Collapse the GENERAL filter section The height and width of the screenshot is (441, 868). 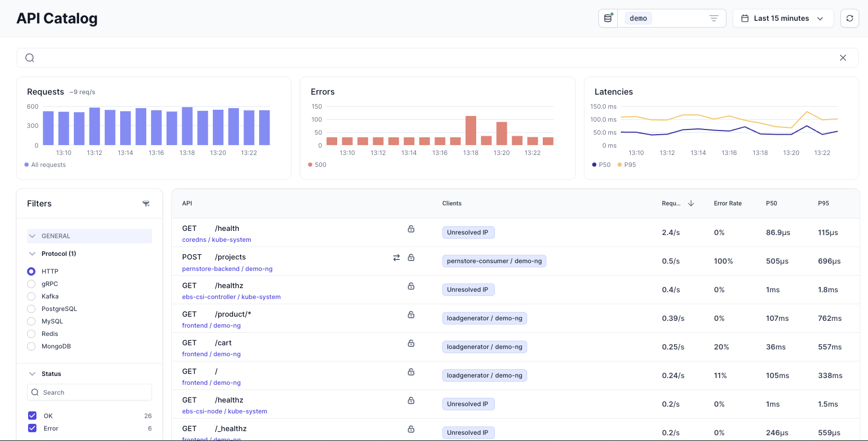point(32,236)
